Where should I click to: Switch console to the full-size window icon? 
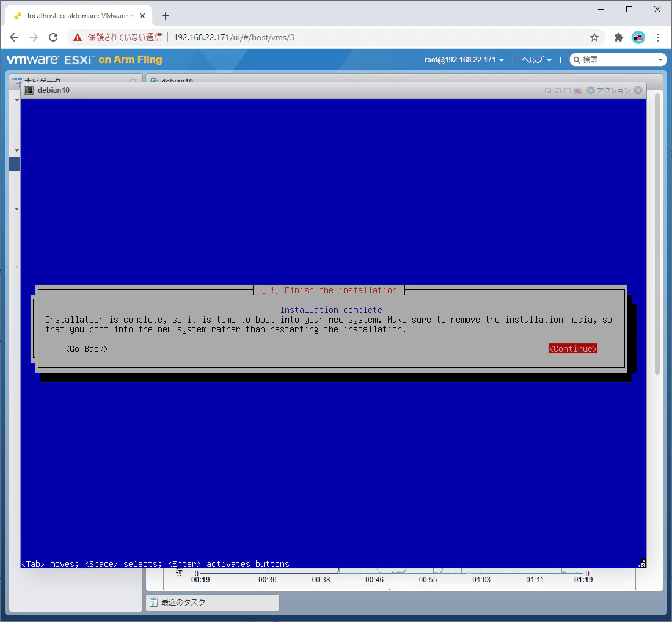(568, 91)
